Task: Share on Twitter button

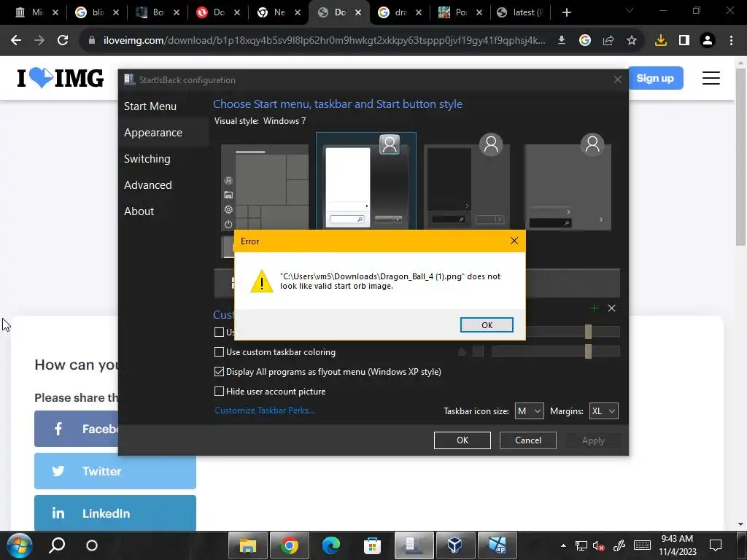Action: [x=115, y=471]
